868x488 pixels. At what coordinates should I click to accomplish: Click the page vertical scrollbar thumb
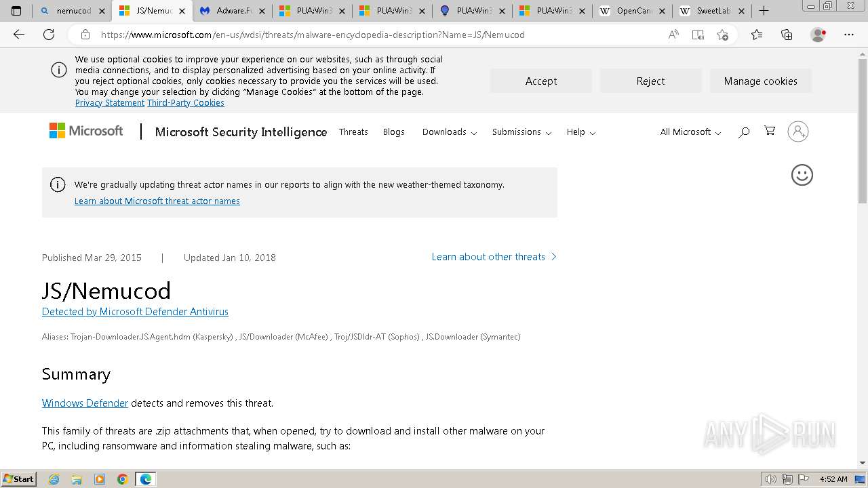pyautogui.click(x=863, y=129)
